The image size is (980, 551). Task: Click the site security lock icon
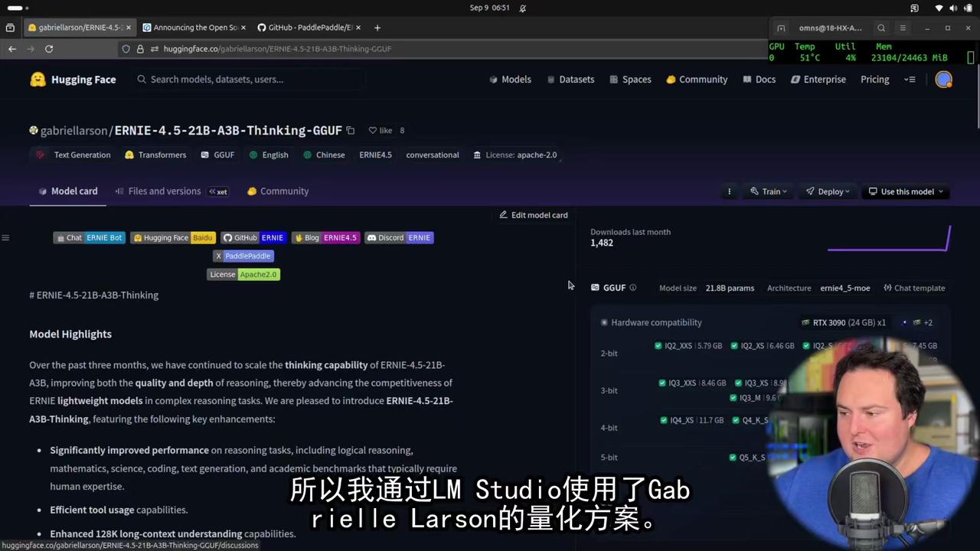[140, 49]
